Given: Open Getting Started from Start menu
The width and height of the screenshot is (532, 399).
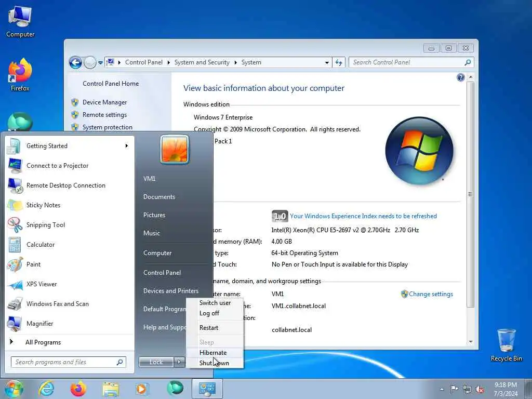Looking at the screenshot, I should tap(70, 146).
